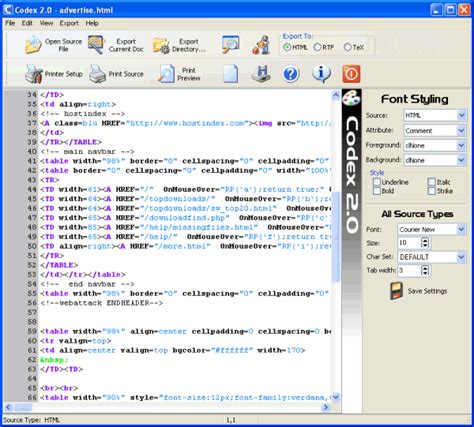Click the worker figure icon in top toolbar

pyautogui.click(x=261, y=45)
